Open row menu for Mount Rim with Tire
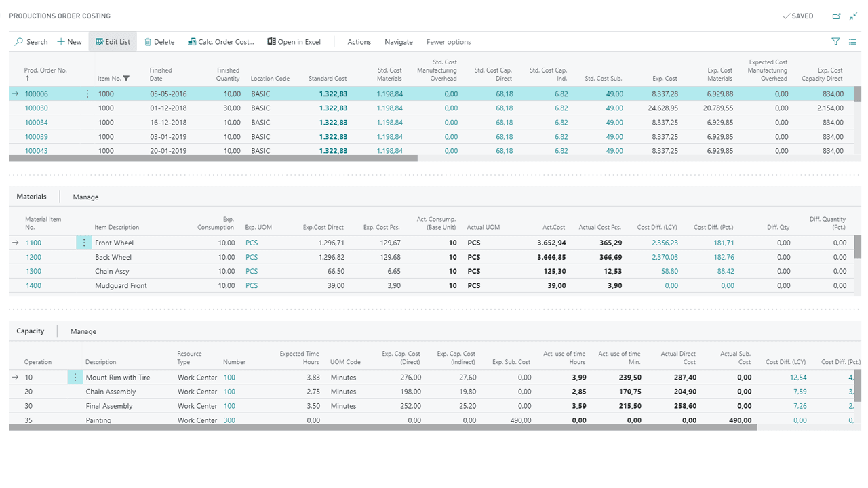The width and height of the screenshot is (868, 488). [x=75, y=378]
